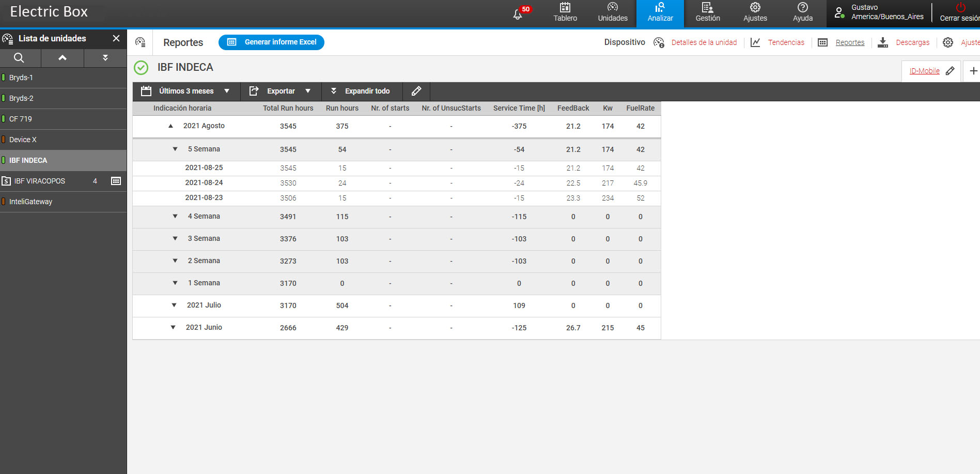Click the Cerrar sesión power icon
The image size is (980, 474).
[960, 8]
